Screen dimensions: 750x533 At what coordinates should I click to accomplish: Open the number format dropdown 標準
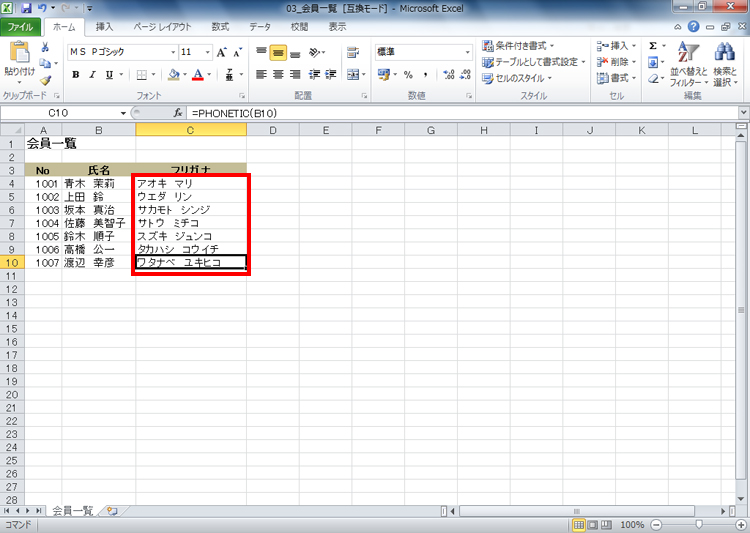(467, 52)
